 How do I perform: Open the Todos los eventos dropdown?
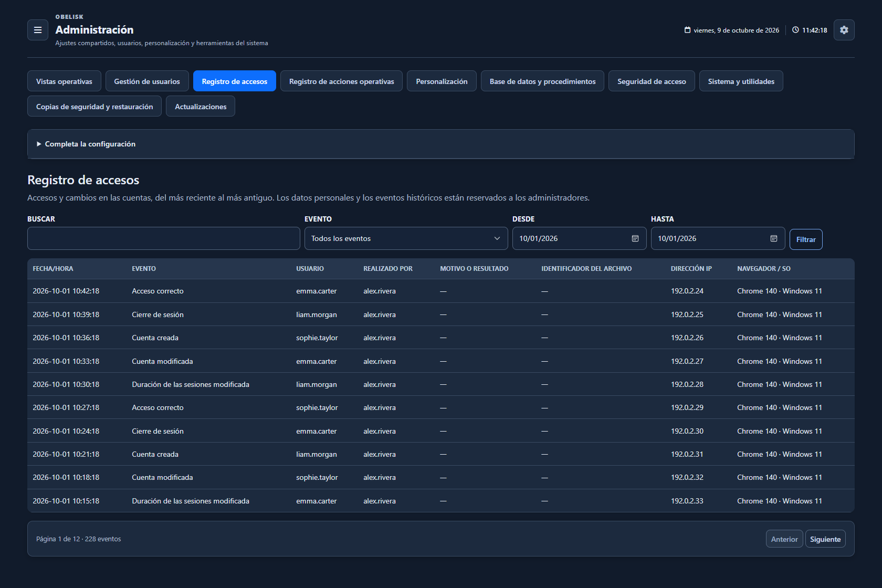406,238
